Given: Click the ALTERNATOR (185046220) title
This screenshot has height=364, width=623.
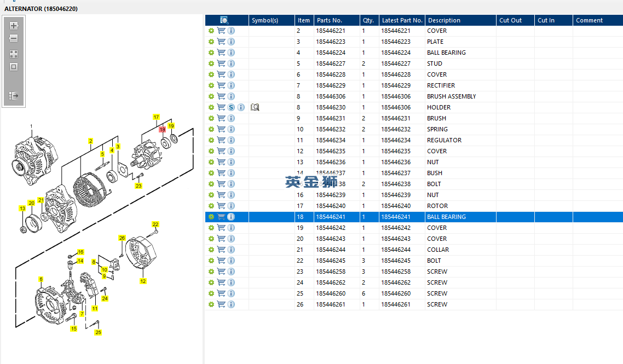Looking at the screenshot, I should pos(41,9).
